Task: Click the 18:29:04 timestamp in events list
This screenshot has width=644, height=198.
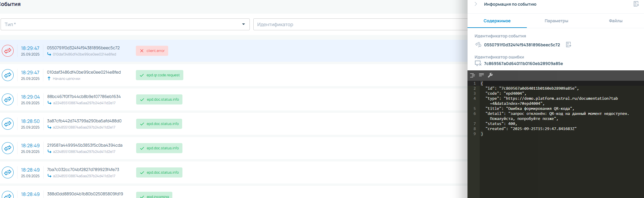Action: pos(30,97)
